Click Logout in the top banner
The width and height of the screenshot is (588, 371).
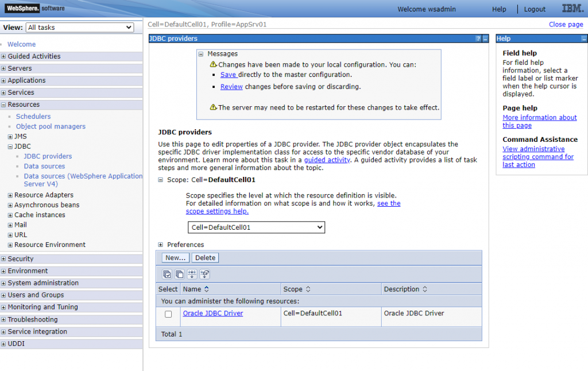tap(535, 9)
